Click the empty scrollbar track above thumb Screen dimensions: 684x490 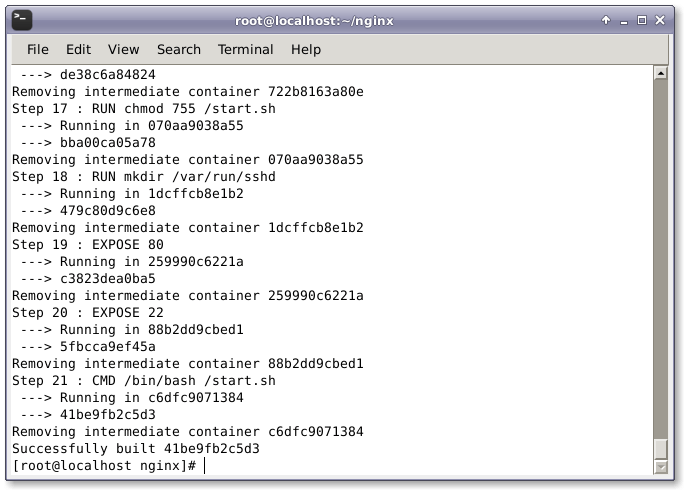[x=660, y=250]
